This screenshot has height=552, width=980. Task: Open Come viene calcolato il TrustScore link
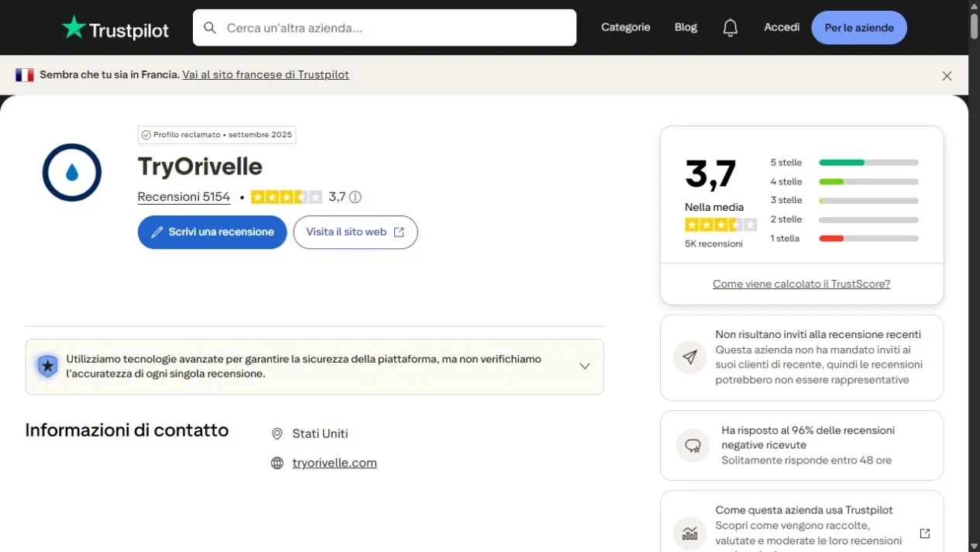click(801, 285)
